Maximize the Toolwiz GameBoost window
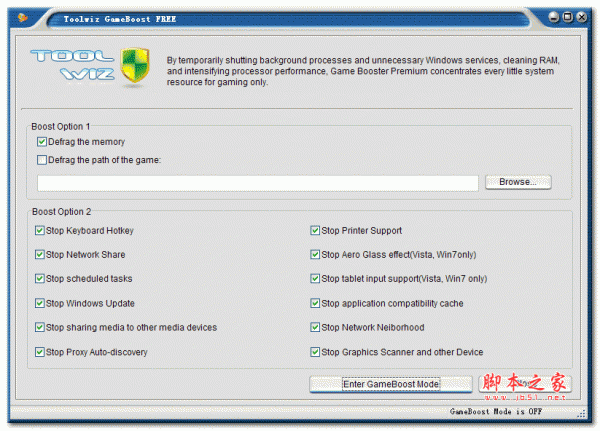 (568, 17)
